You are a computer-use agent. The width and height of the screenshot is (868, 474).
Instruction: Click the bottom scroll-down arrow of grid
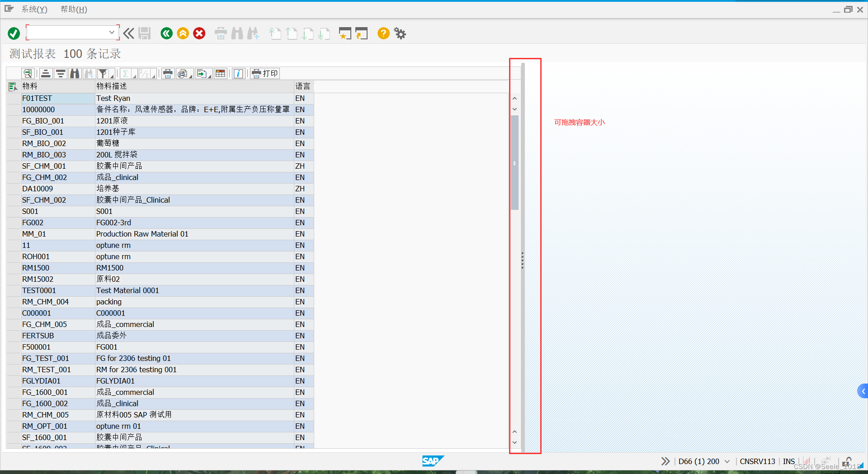(x=514, y=442)
